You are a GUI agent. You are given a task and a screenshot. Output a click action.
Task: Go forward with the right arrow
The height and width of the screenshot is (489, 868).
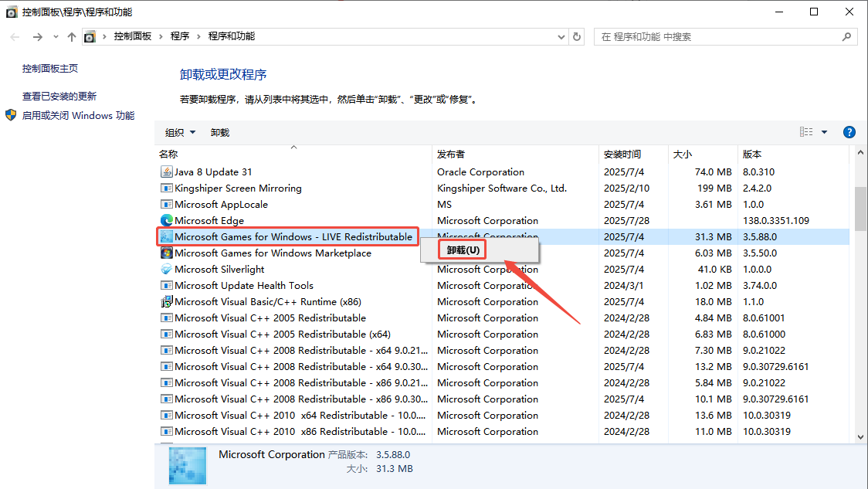pos(37,36)
